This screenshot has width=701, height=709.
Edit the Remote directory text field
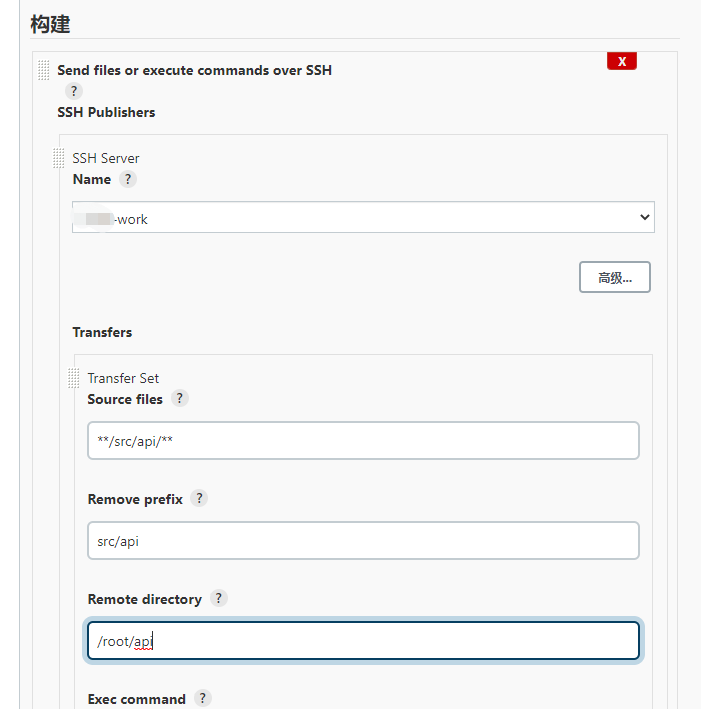pos(363,641)
